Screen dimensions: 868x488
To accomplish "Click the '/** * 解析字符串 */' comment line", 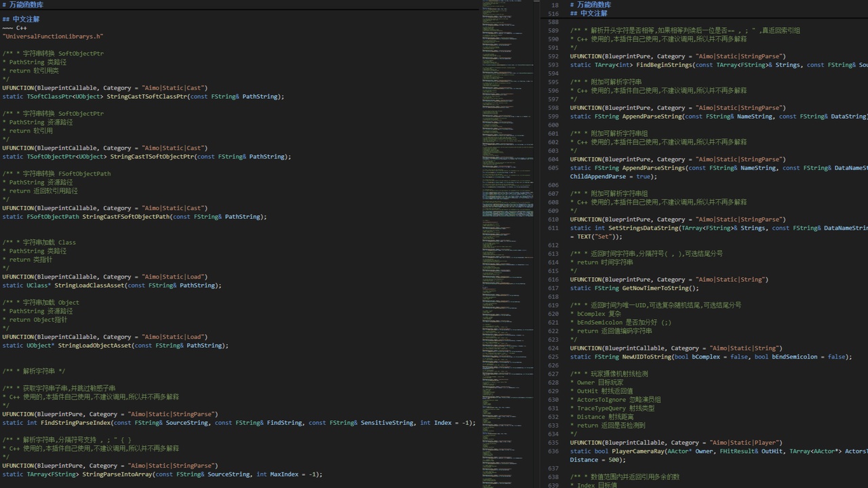I will point(34,371).
